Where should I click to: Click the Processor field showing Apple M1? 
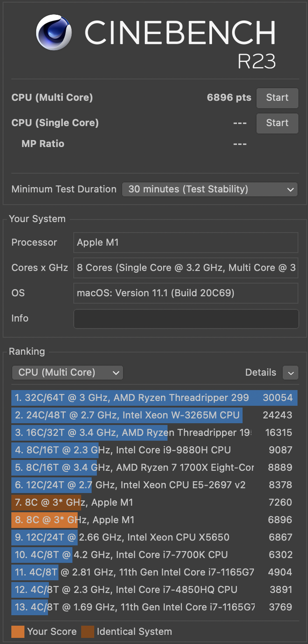click(x=186, y=243)
